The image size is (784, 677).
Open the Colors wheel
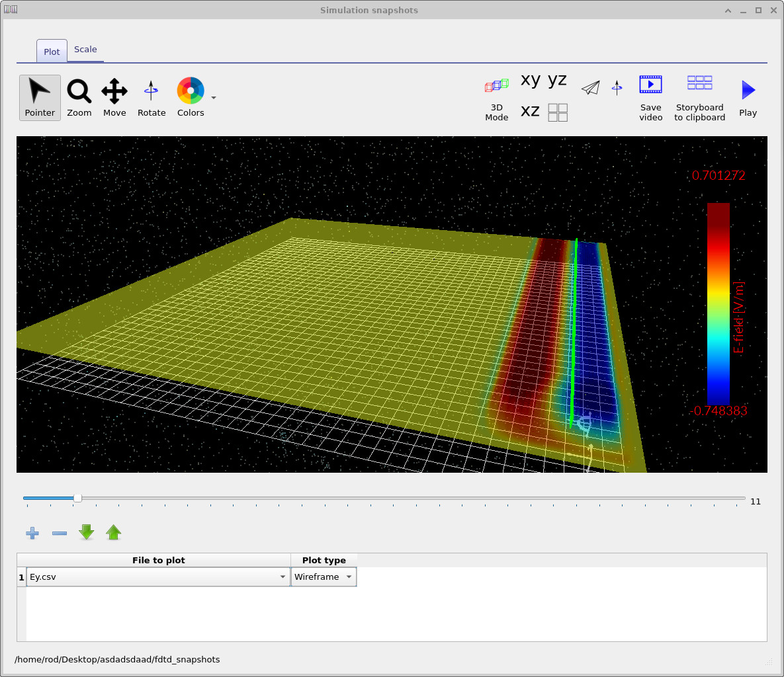click(x=191, y=98)
